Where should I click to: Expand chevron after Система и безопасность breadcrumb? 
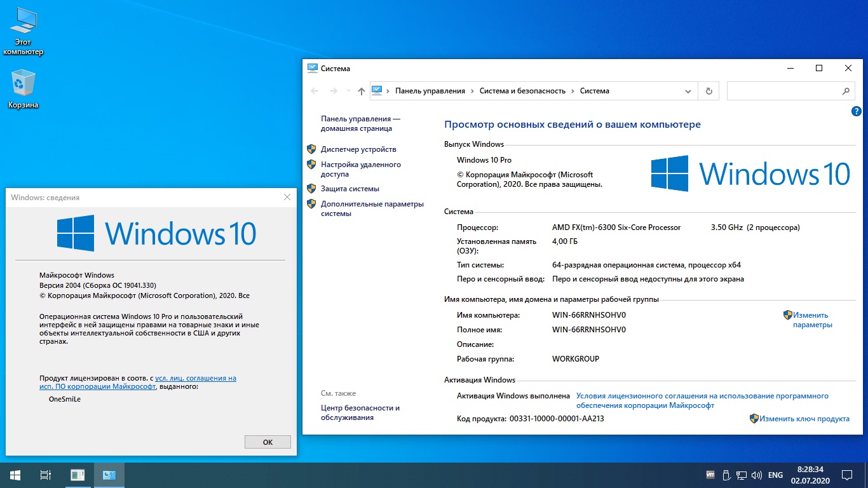click(573, 91)
